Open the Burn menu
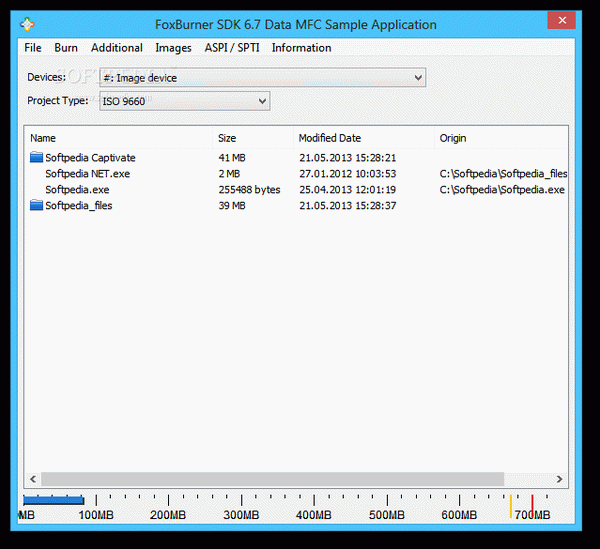Screen dimensions: 600x549 [x=66, y=48]
